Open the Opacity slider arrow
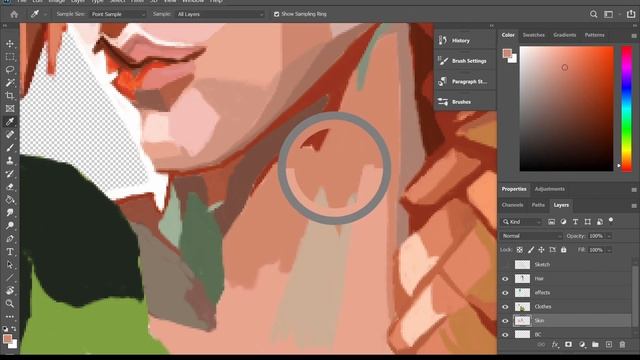Viewport: 640px width, 360px height. tap(609, 236)
